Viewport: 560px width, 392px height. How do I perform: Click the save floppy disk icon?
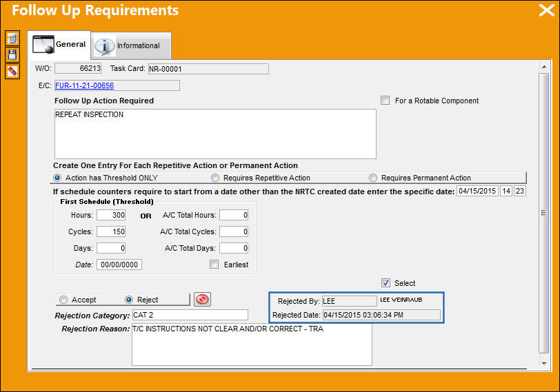point(12,55)
